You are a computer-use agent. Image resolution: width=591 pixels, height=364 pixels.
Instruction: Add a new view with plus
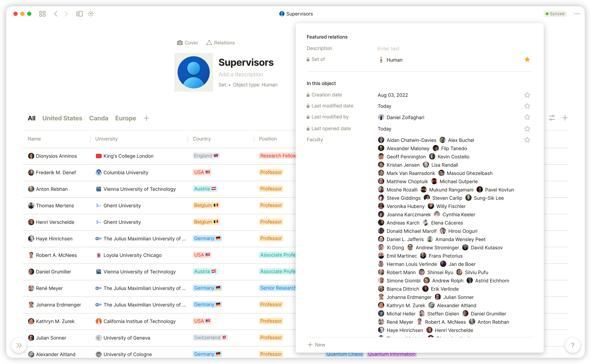click(x=146, y=118)
